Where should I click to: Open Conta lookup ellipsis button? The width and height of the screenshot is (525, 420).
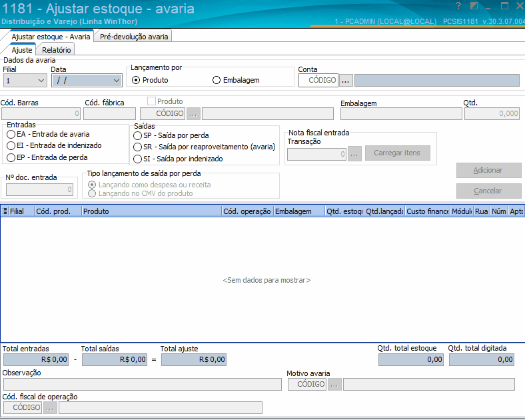pyautogui.click(x=346, y=81)
